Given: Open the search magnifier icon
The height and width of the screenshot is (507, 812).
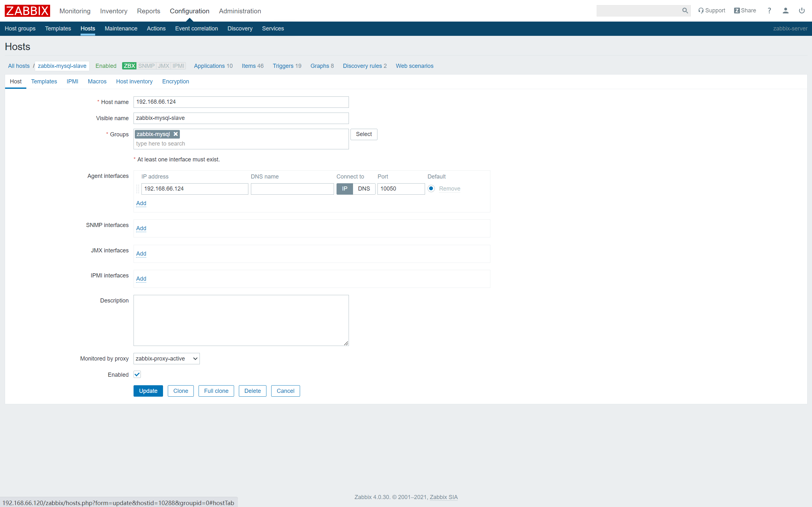Looking at the screenshot, I should (685, 10).
